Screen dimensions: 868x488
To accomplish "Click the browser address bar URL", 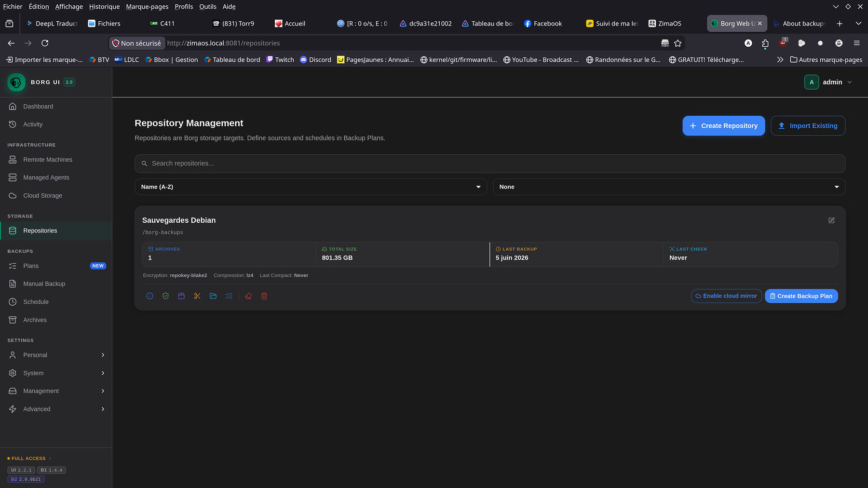I will point(223,43).
